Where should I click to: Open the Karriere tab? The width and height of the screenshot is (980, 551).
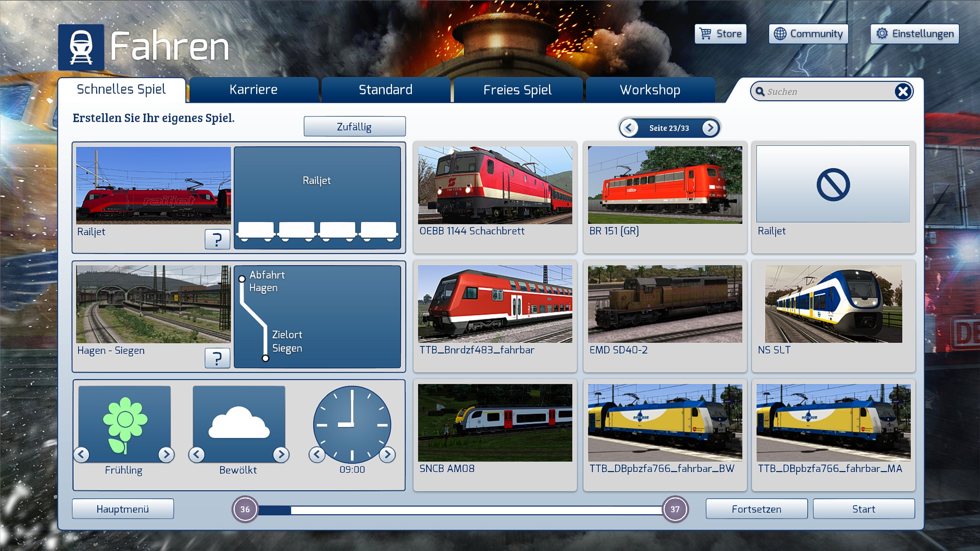[x=253, y=90]
